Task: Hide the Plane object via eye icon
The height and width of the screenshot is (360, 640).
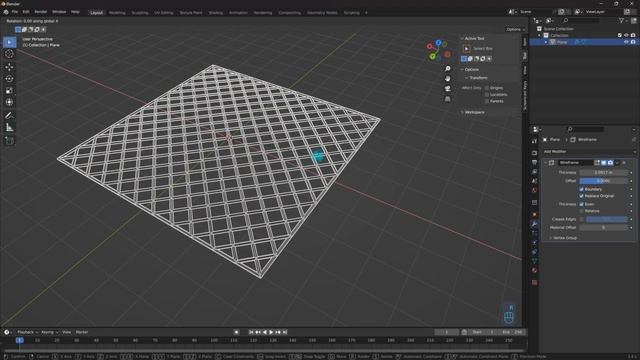Action: 626,42
